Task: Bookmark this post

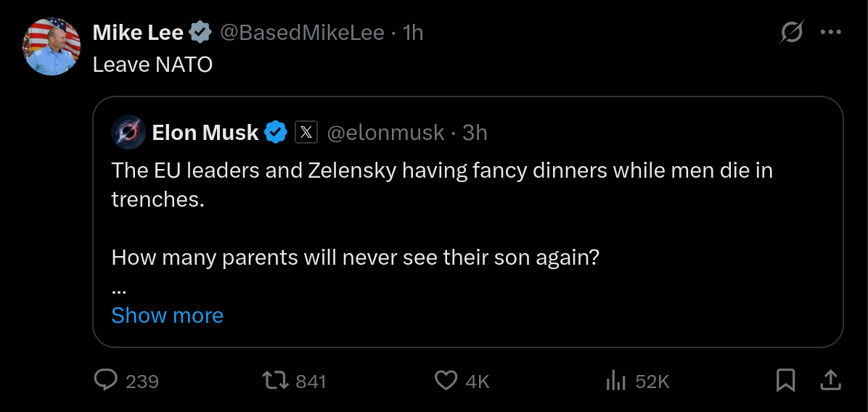Action: point(785,381)
